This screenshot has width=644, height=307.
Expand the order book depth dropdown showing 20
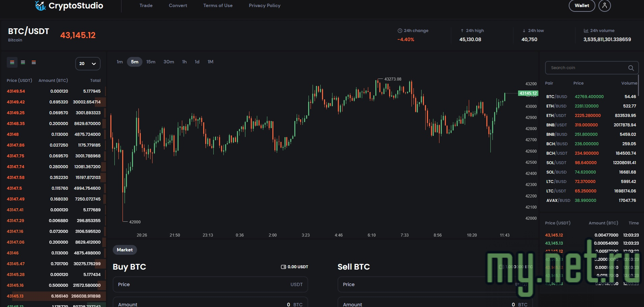tap(88, 64)
